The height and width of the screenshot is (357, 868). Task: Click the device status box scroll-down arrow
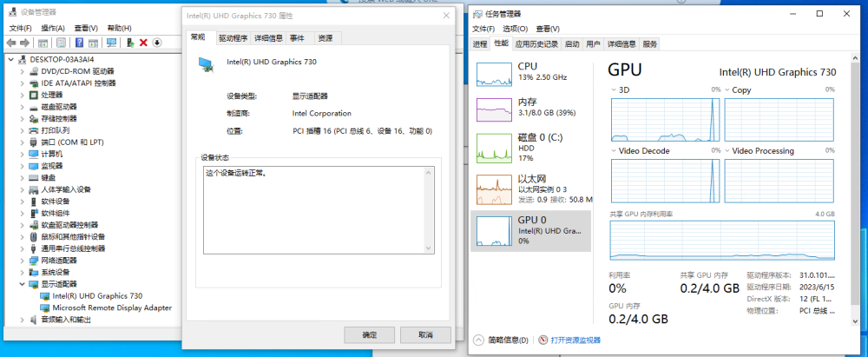tap(429, 248)
